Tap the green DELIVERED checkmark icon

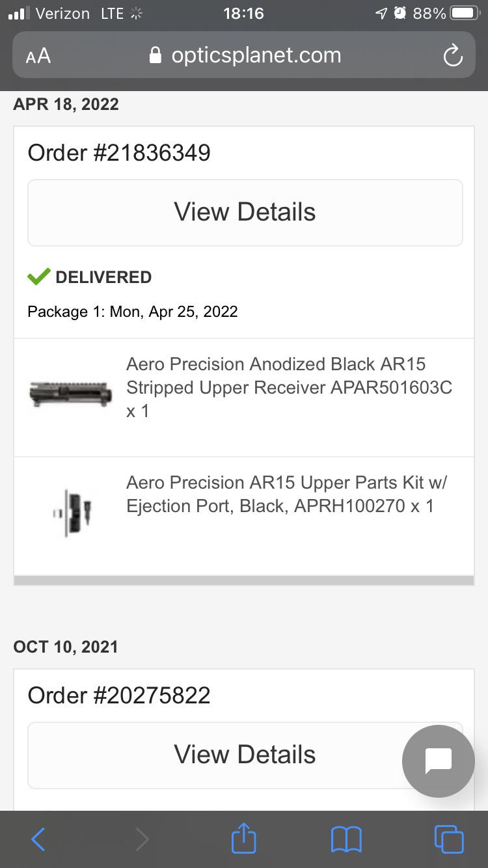point(38,277)
